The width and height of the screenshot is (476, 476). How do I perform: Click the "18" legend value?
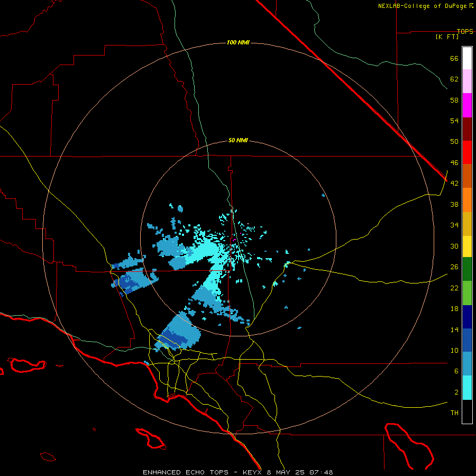pos(454,309)
